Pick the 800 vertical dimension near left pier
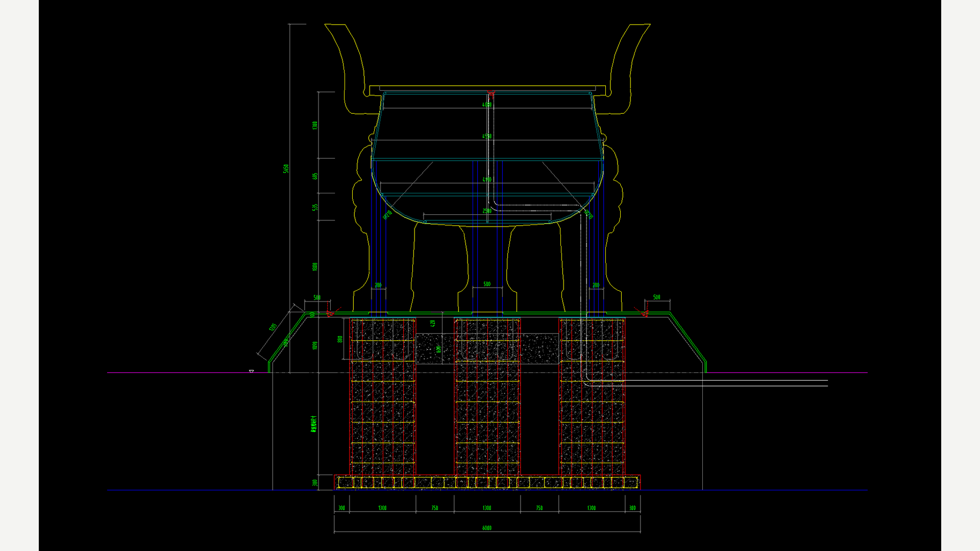The image size is (980, 551). (x=340, y=339)
